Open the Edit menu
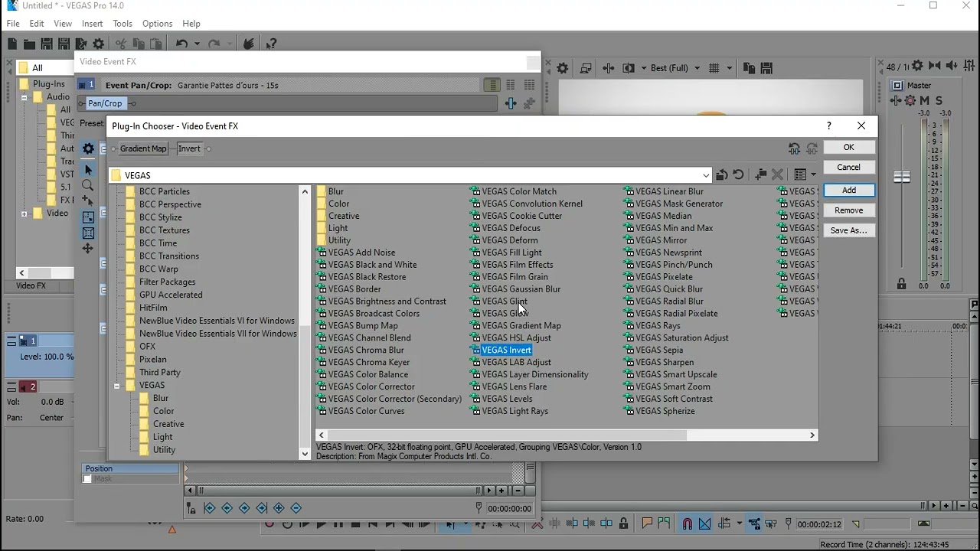This screenshot has height=551, width=980. (x=37, y=24)
